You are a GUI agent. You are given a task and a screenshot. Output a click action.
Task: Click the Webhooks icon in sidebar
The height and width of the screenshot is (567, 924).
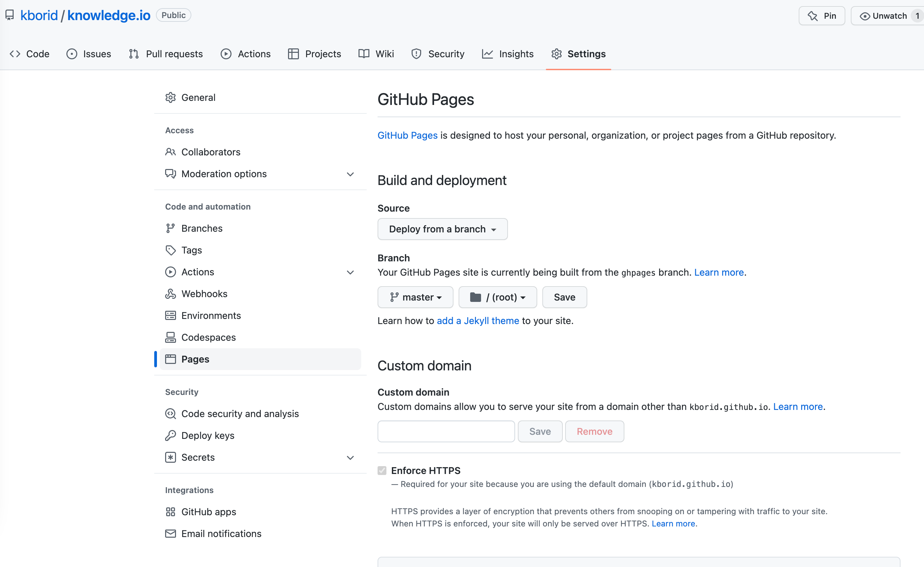(170, 294)
